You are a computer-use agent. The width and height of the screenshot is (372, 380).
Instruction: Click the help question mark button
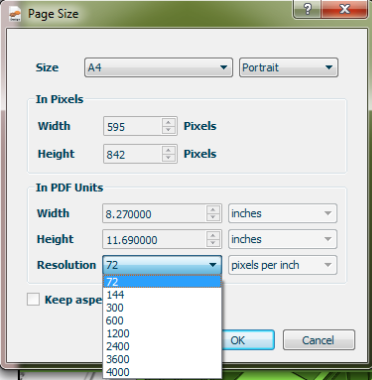click(x=307, y=9)
